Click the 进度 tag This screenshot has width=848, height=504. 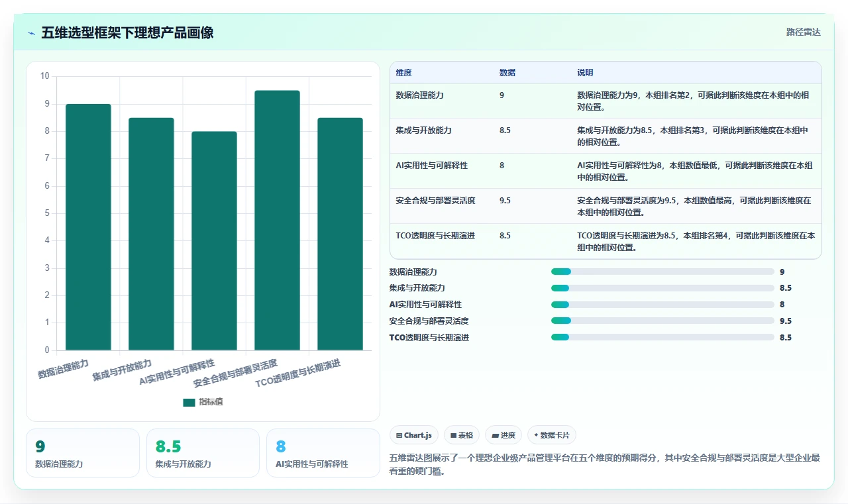coord(503,435)
